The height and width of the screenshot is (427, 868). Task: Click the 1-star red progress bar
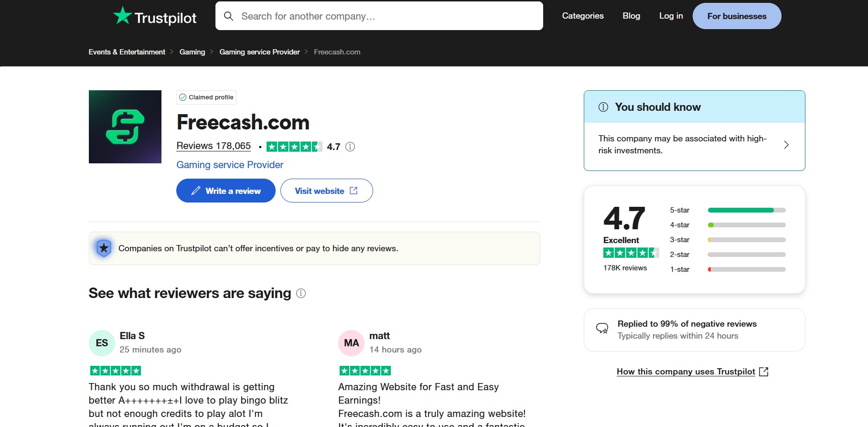coord(747,269)
